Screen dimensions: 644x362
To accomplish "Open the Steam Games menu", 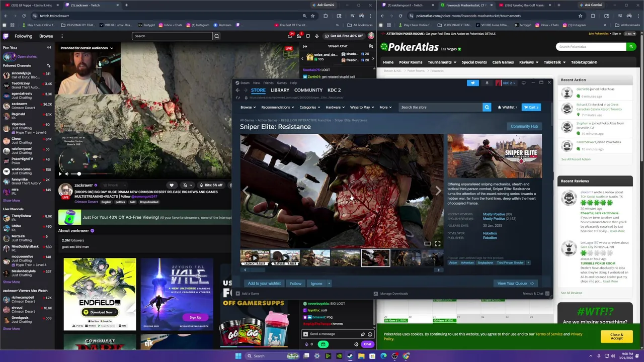I will [x=282, y=83].
